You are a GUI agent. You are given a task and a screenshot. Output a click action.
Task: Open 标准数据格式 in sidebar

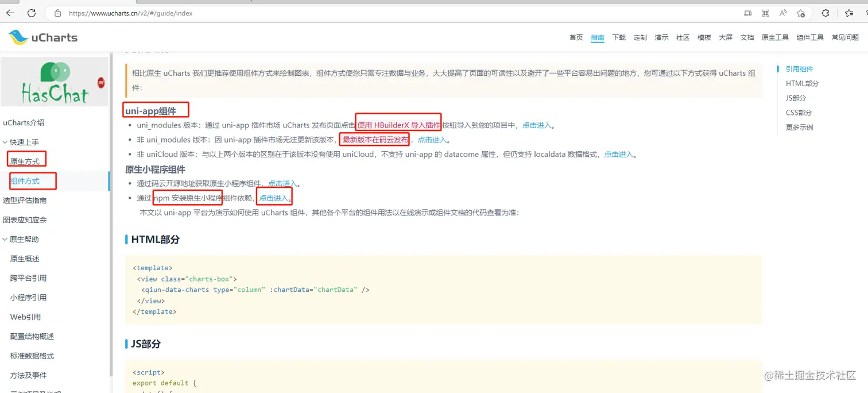click(32, 356)
